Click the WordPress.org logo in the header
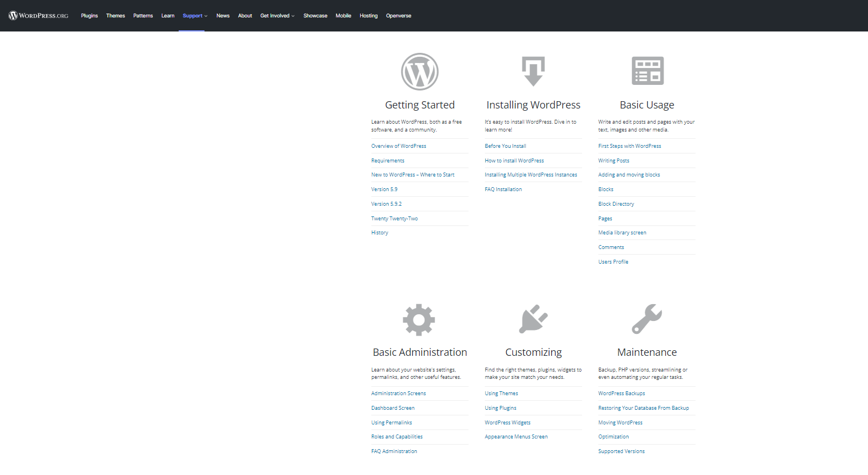Image resolution: width=868 pixels, height=475 pixels. click(x=38, y=16)
